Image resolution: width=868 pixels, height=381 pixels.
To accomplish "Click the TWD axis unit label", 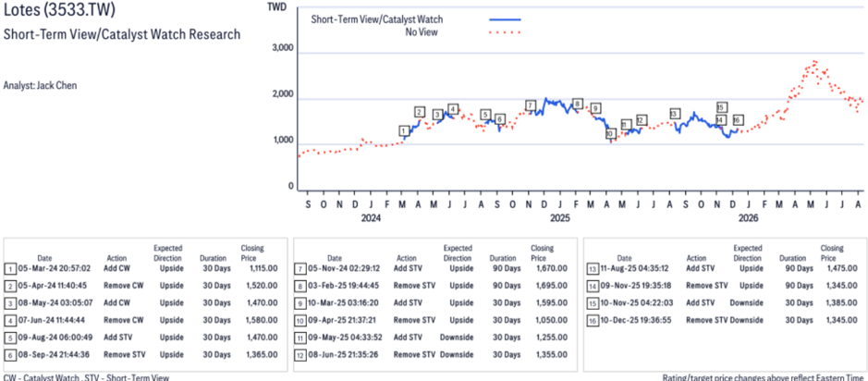I will (x=275, y=7).
